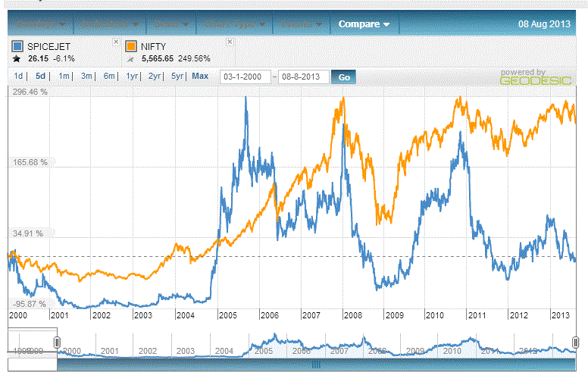Image resolution: width=588 pixels, height=385 pixels.
Task: Remove NIFTY series with its close icon
Action: 230,42
